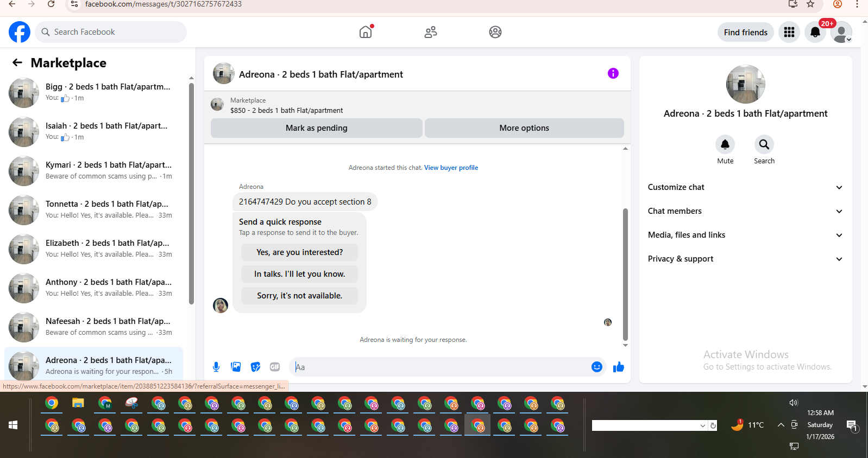This screenshot has height=458, width=868.
Task: Click in the Search Facebook field
Action: [x=111, y=32]
